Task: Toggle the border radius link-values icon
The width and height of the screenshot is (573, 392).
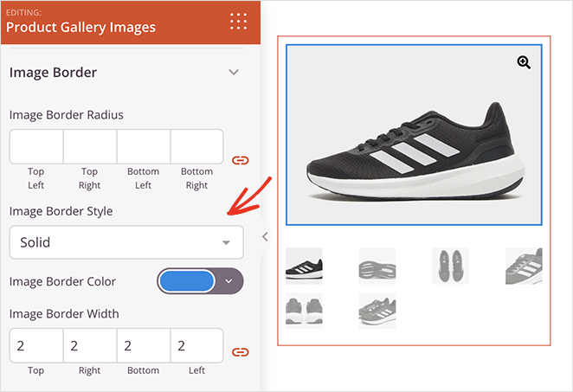Action: [240, 160]
